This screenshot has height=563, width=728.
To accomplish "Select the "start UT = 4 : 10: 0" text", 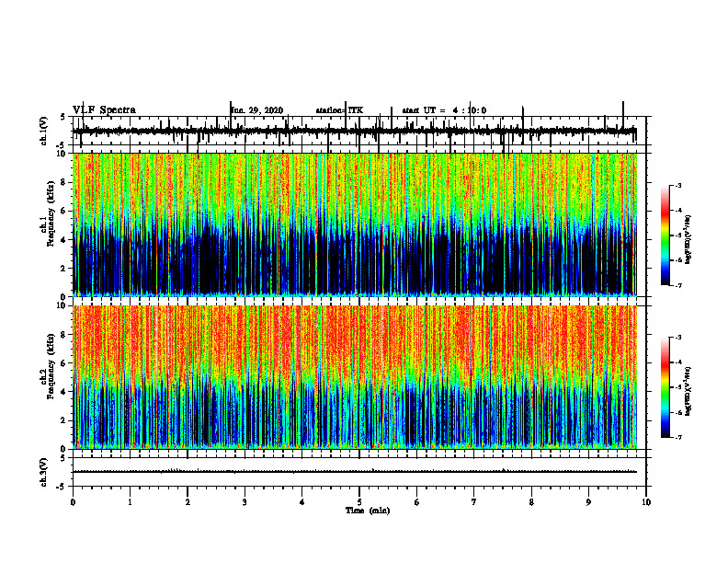I will pos(444,110).
